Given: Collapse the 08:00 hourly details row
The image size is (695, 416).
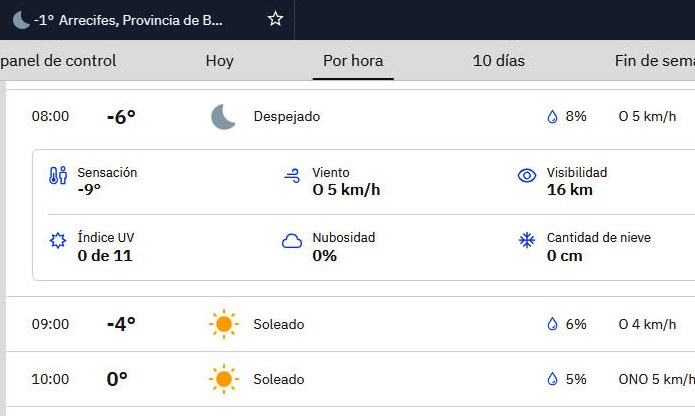Looking at the screenshot, I should (x=350, y=116).
